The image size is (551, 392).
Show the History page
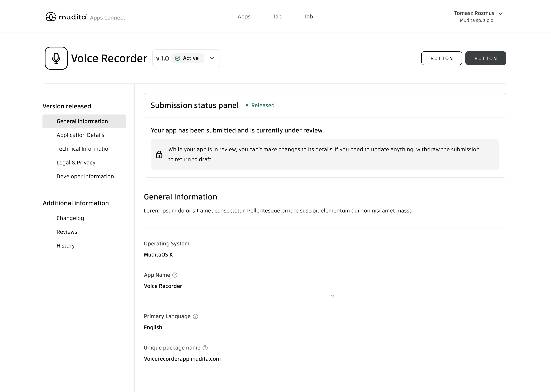click(x=66, y=246)
